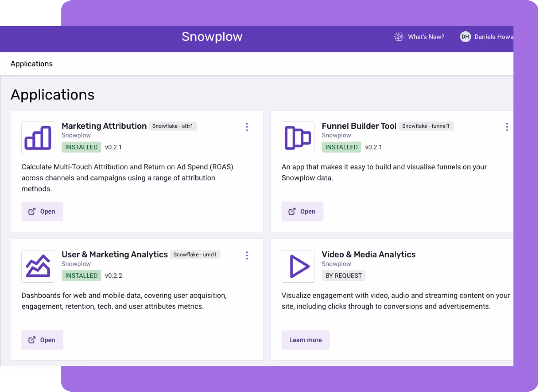Click INSTALLED badge on Funnel Builder Tool
This screenshot has width=538, height=392.
(x=342, y=147)
